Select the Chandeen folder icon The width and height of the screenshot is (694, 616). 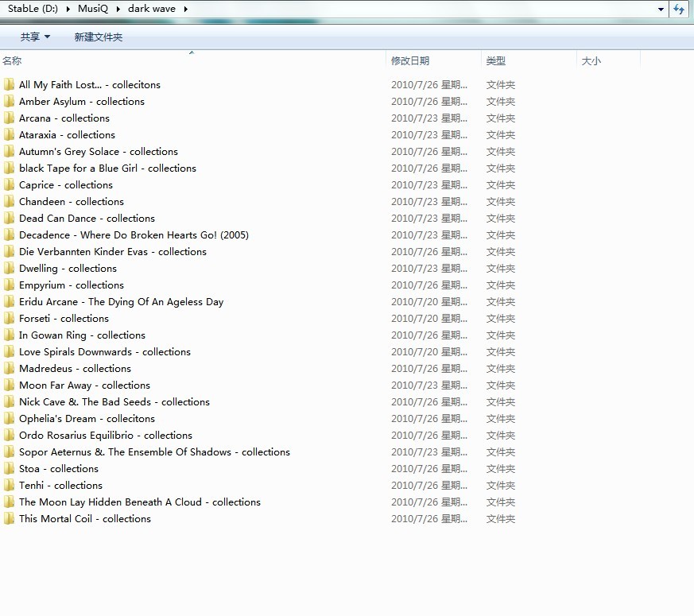9,201
